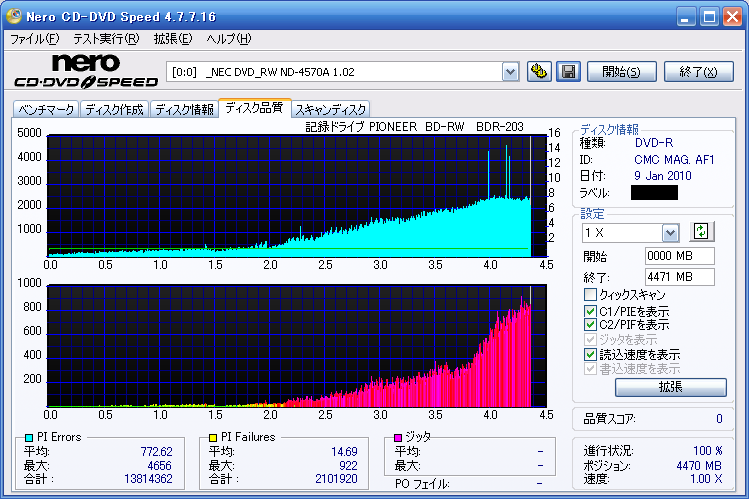
Task: Click the PI Failures 最大 value 922
Action: click(x=348, y=466)
